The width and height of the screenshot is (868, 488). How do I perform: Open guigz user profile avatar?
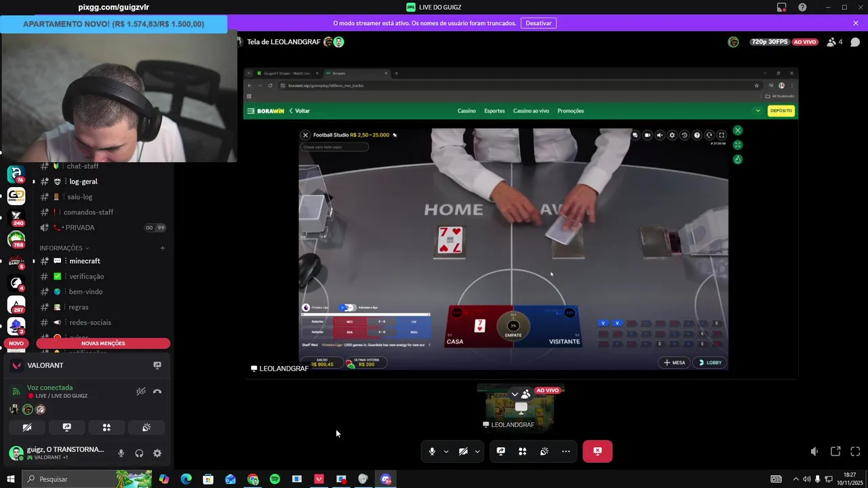click(16, 453)
